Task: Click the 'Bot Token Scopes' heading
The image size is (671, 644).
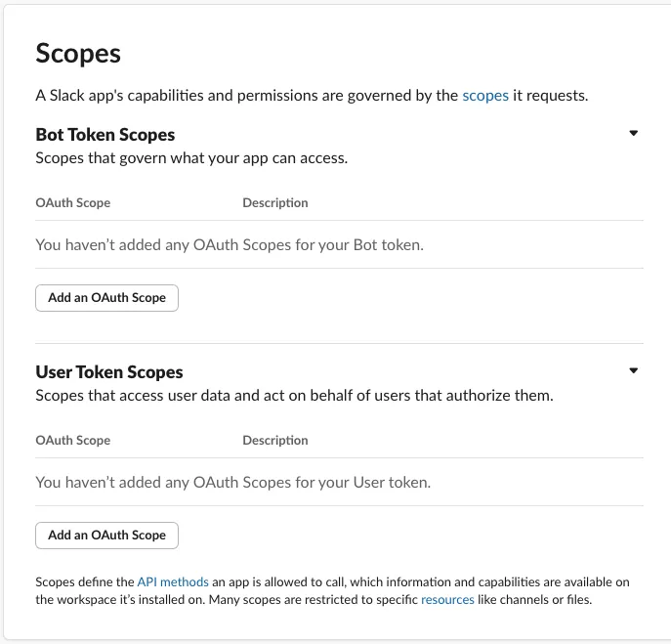Action: coord(105,134)
